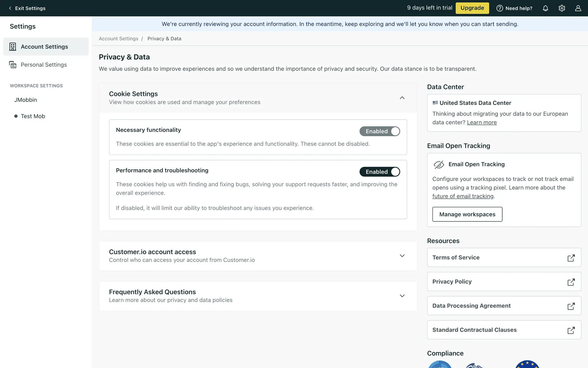Screen dimensions: 588x368
Task: Click external link icon on Data Processing Agreement
Action: pyautogui.click(x=571, y=306)
